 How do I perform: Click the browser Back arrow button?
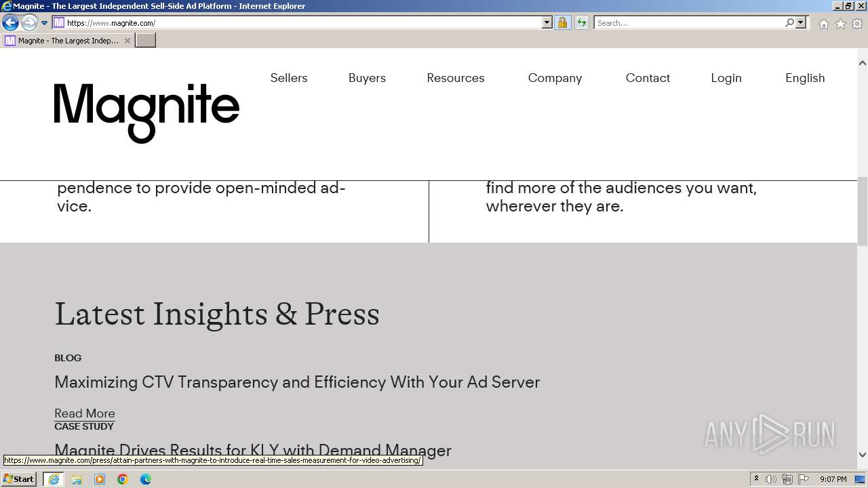tap(10, 23)
